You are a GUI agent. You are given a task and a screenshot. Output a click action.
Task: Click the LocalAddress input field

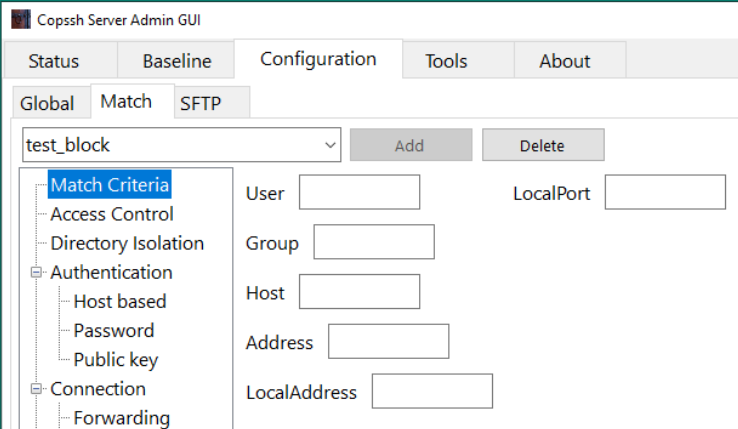click(431, 392)
